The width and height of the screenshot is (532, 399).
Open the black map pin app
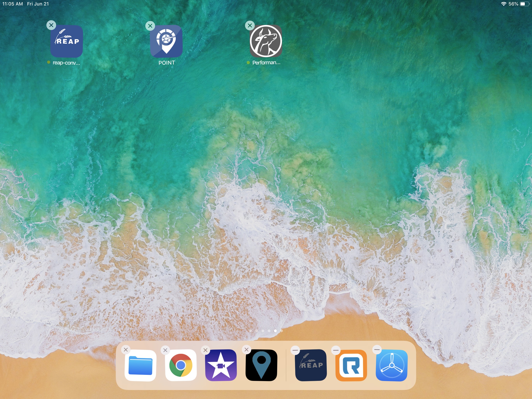261,365
